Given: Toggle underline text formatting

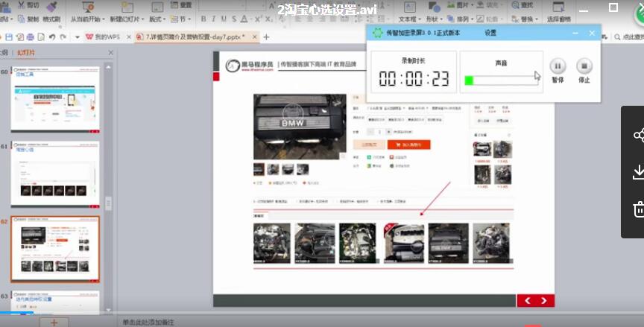Looking at the screenshot, I should click(x=224, y=19).
